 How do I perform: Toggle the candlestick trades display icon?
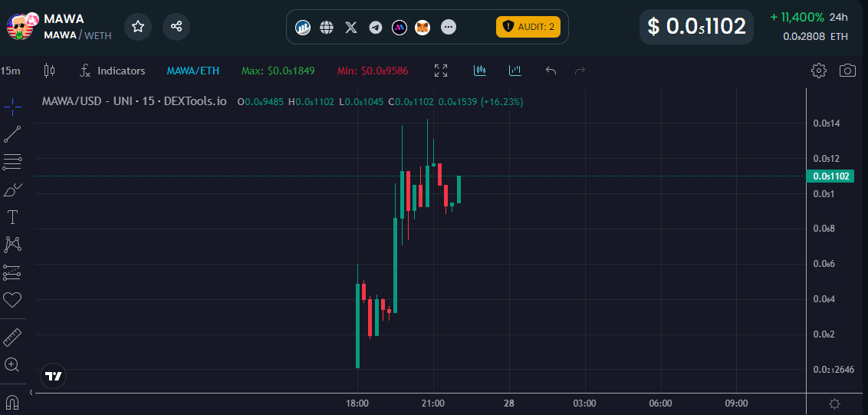click(x=480, y=71)
